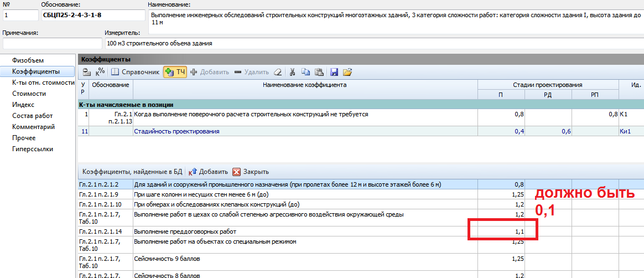The width and height of the screenshot is (644, 278).
Task: Select row 'Когда выполнение поверочного расчета строительных конструкций'
Action: coord(361,117)
